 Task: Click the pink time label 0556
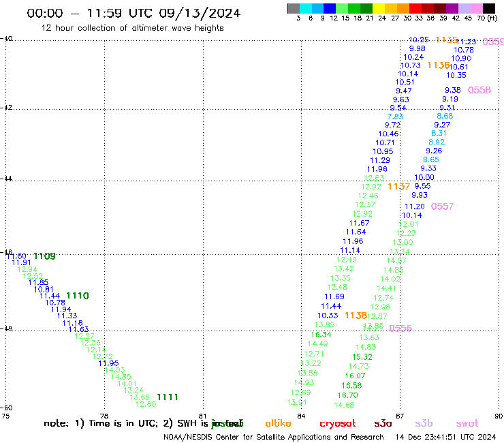pos(400,328)
